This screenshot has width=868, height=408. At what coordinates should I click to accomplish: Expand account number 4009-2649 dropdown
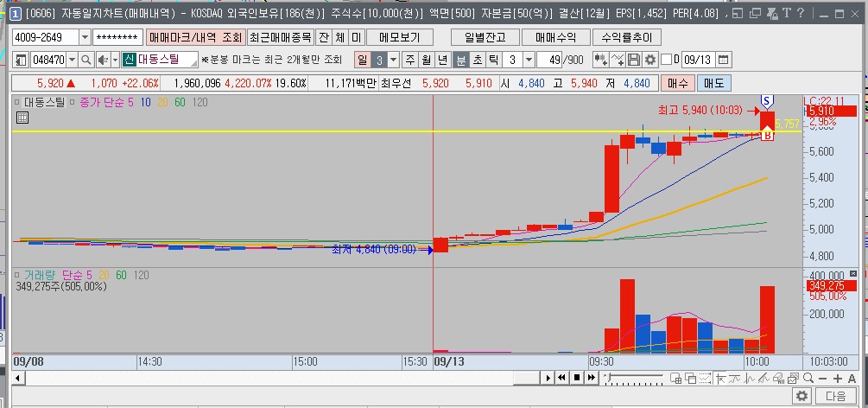pos(85,37)
